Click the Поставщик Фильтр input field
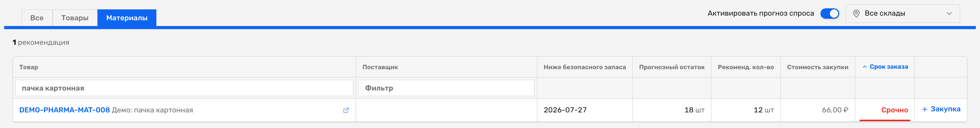Viewport: 980px width, 128px height. click(x=446, y=88)
